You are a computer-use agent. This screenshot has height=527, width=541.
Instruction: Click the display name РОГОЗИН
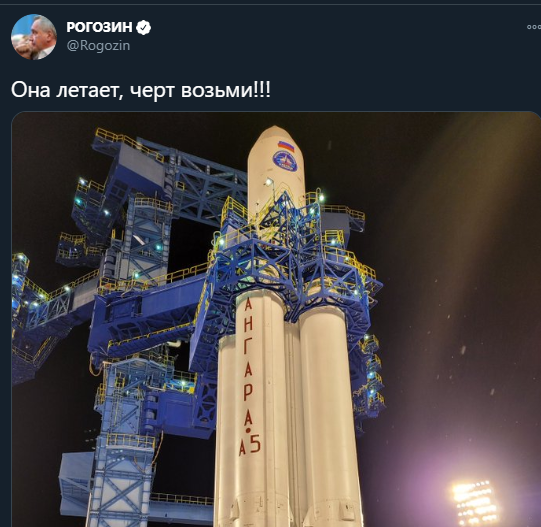[99, 27]
